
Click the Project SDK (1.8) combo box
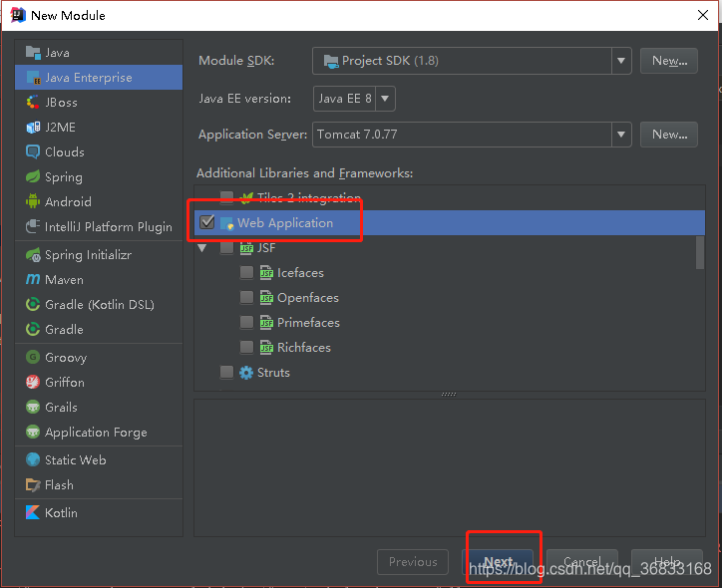[x=472, y=61]
